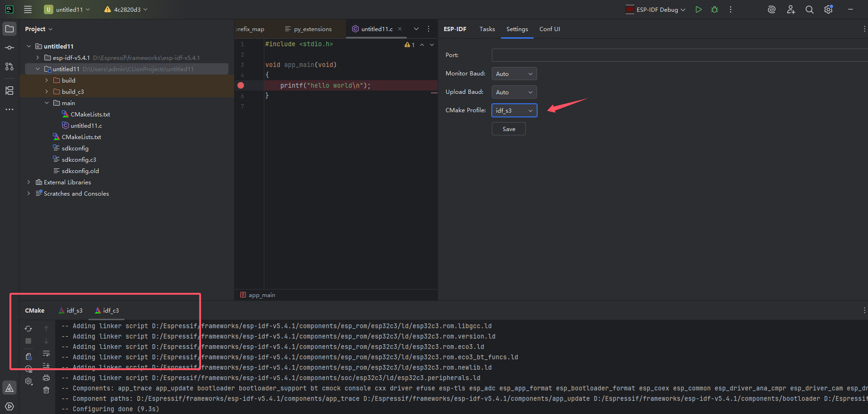Start debugging with the bug icon
The width and height of the screenshot is (868, 414).
pos(715,9)
